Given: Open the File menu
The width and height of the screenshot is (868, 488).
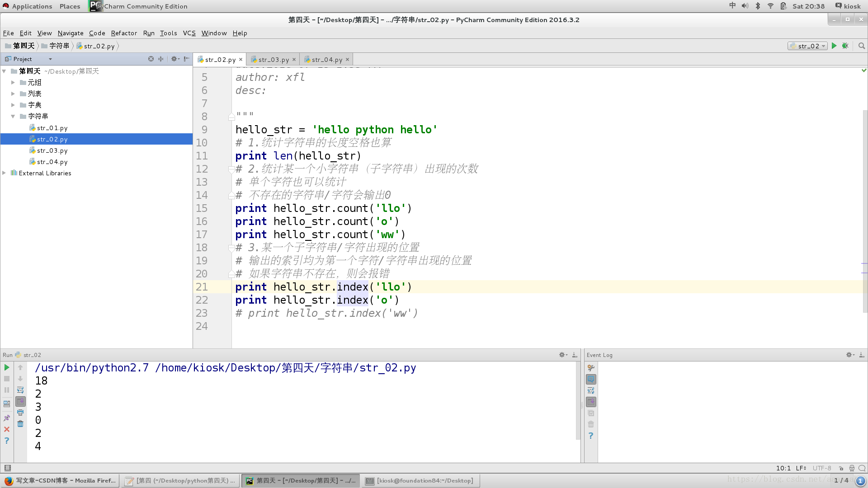Looking at the screenshot, I should coord(8,33).
